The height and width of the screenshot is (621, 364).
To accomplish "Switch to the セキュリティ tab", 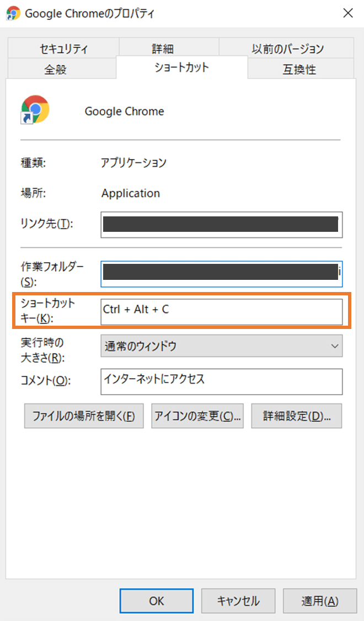I will click(x=63, y=49).
